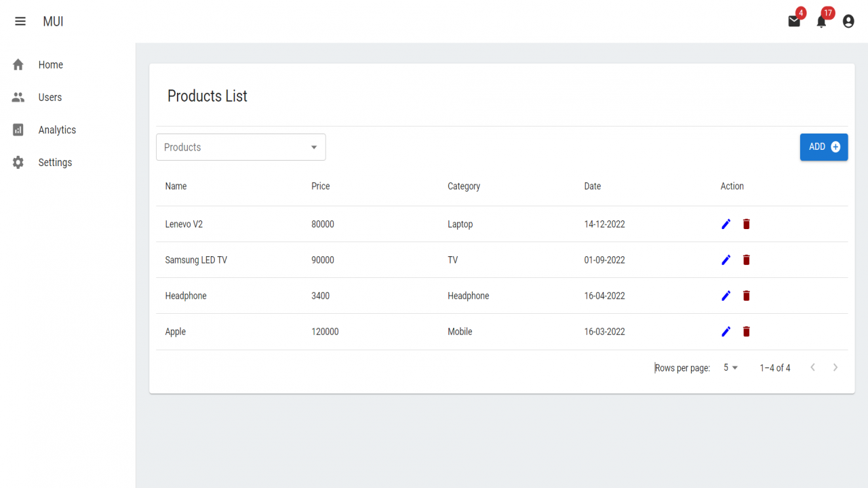Viewport: 868px width, 488px height.
Task: Open the user account profile icon
Action: click(x=848, y=21)
